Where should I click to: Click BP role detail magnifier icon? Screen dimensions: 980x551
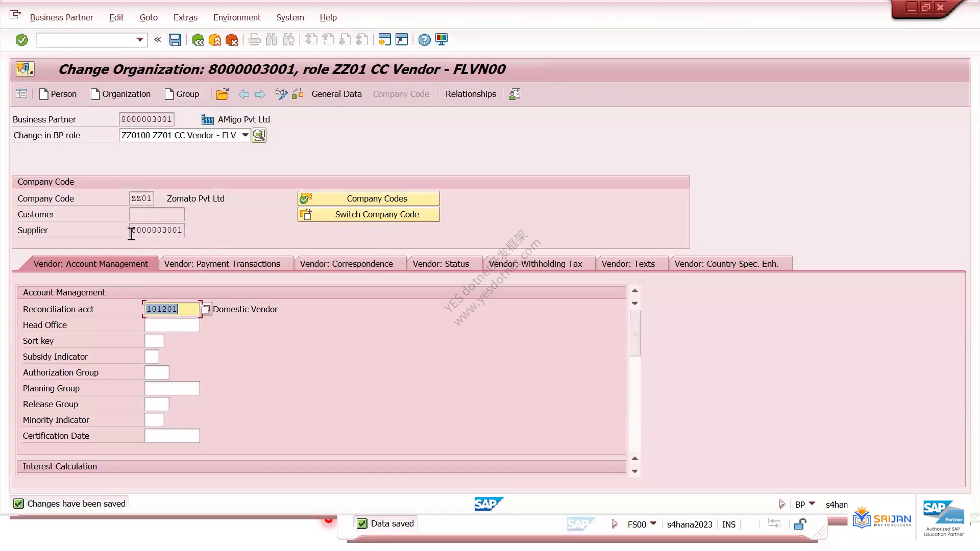point(259,135)
